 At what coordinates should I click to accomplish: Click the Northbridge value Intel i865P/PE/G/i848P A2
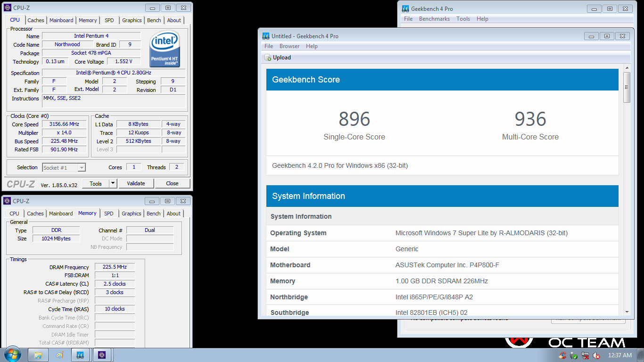[434, 297]
